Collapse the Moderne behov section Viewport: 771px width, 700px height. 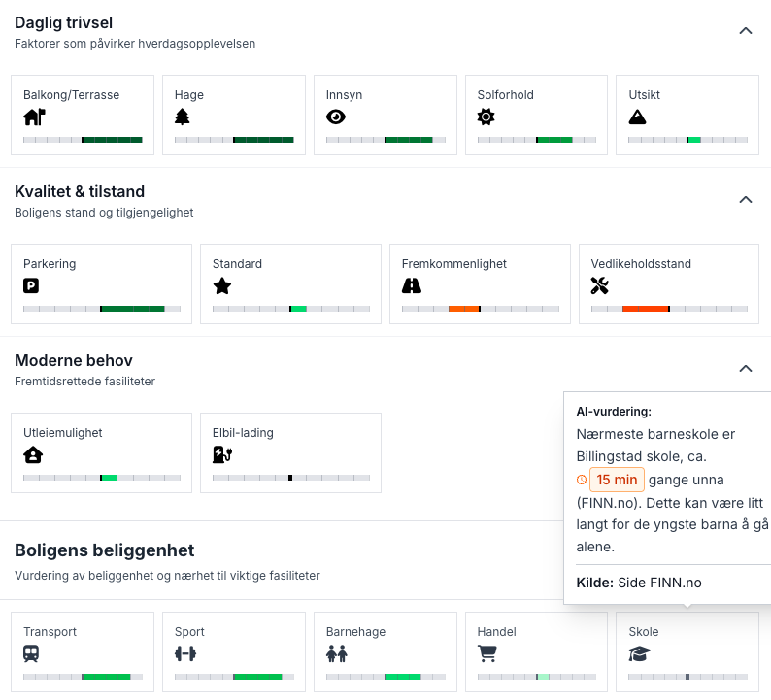746,369
